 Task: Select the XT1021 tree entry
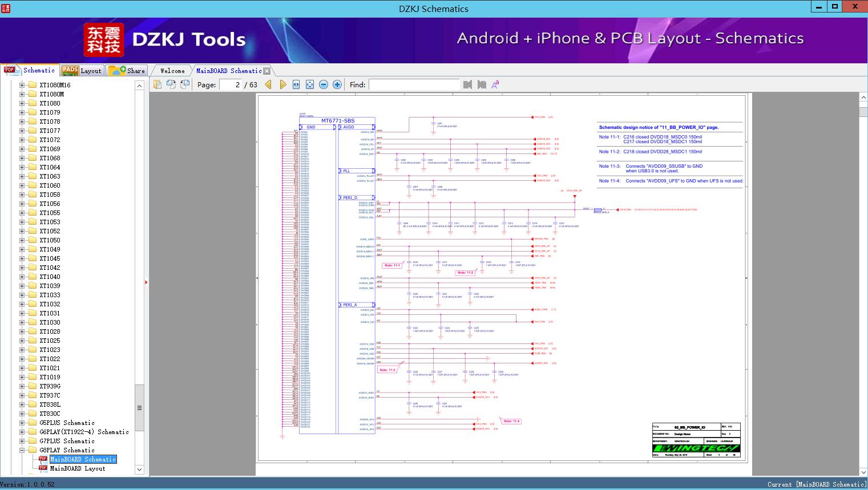pos(50,368)
